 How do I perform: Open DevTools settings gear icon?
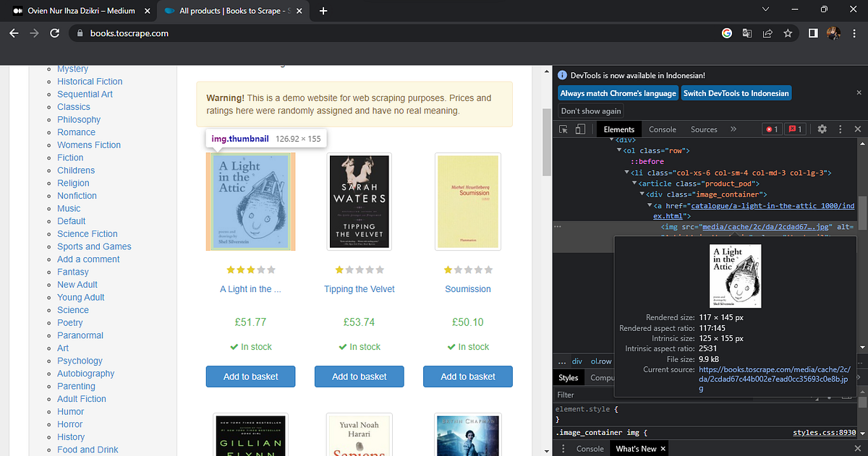tap(822, 129)
